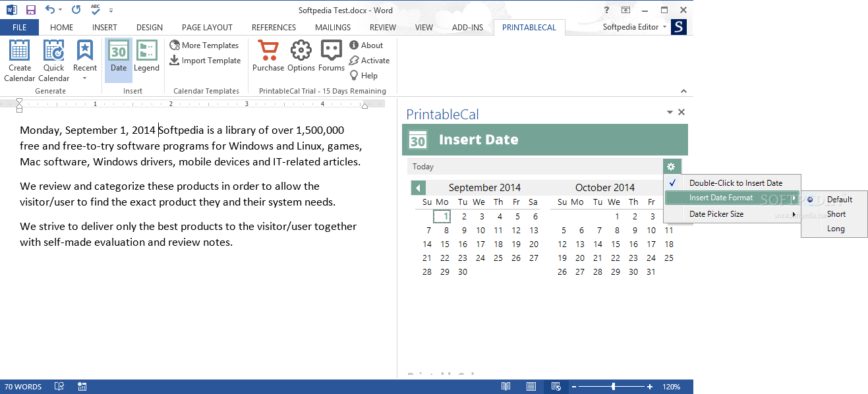The height and width of the screenshot is (394, 868).
Task: Open PrintableCal Help
Action: click(364, 76)
